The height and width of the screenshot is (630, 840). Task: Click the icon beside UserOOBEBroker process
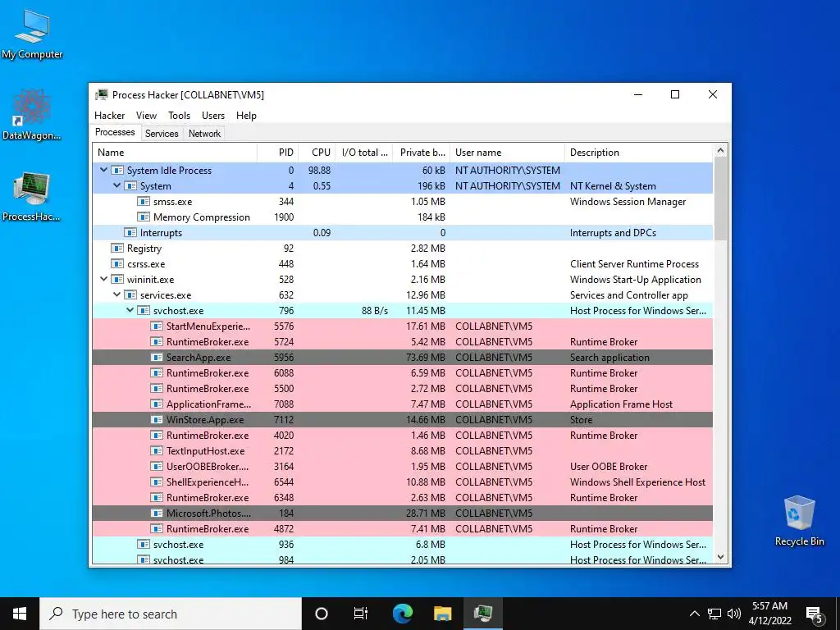tap(157, 466)
